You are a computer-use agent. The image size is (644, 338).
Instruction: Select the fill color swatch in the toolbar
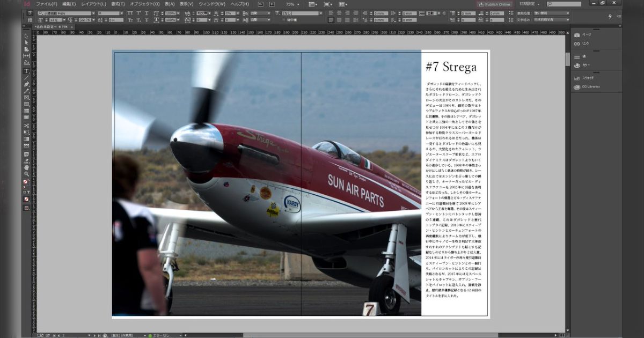(24, 182)
